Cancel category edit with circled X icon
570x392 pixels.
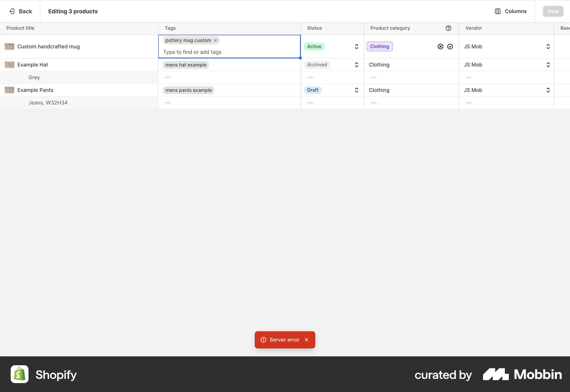click(x=440, y=47)
